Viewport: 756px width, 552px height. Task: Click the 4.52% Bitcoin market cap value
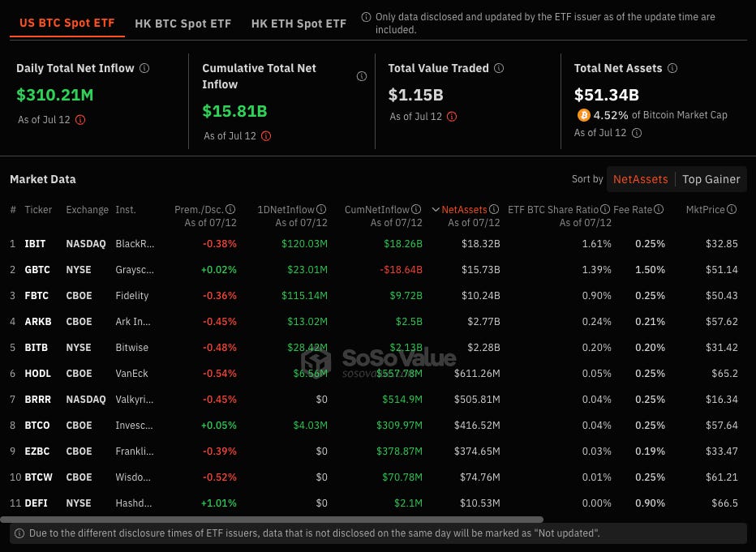[x=611, y=116]
